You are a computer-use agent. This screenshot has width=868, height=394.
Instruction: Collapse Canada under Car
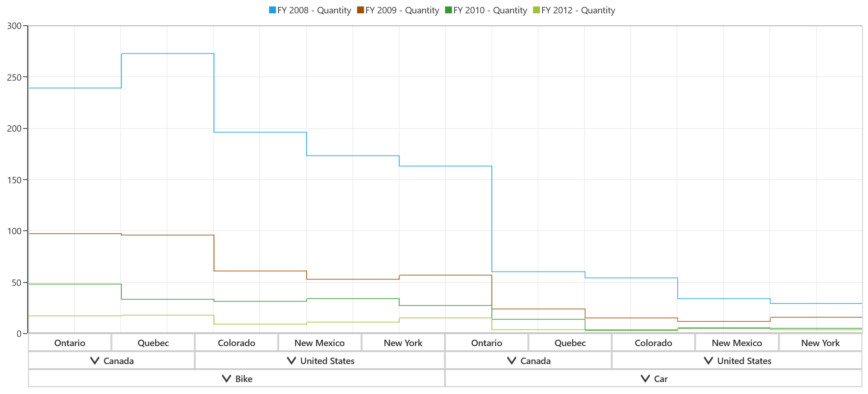[x=512, y=361]
